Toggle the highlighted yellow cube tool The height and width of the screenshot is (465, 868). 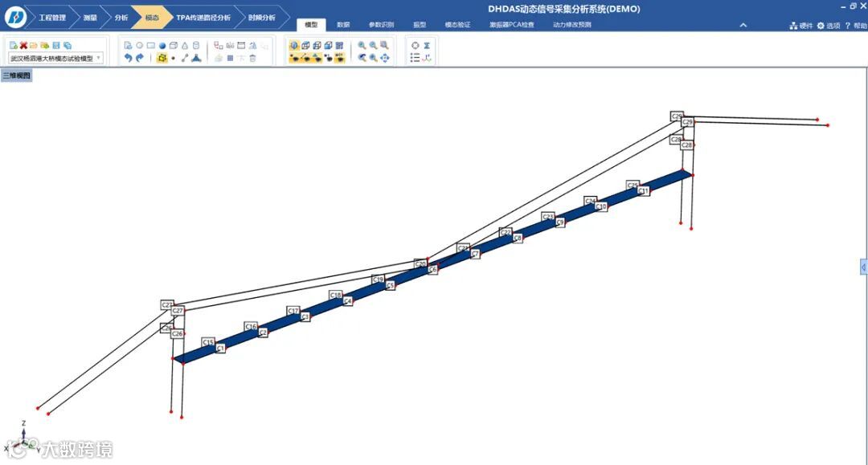click(x=162, y=58)
